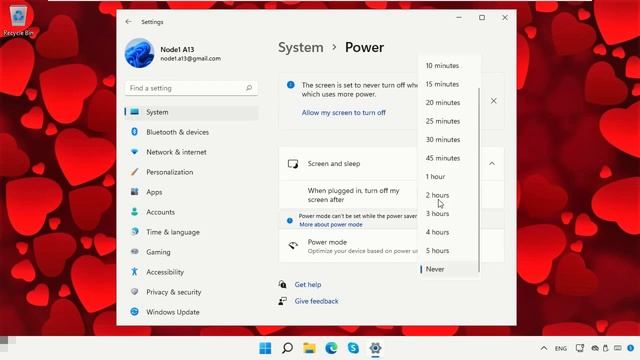Dismiss the screen never turns off notice
Image resolution: width=640 pixels, height=360 pixels.
[493, 101]
